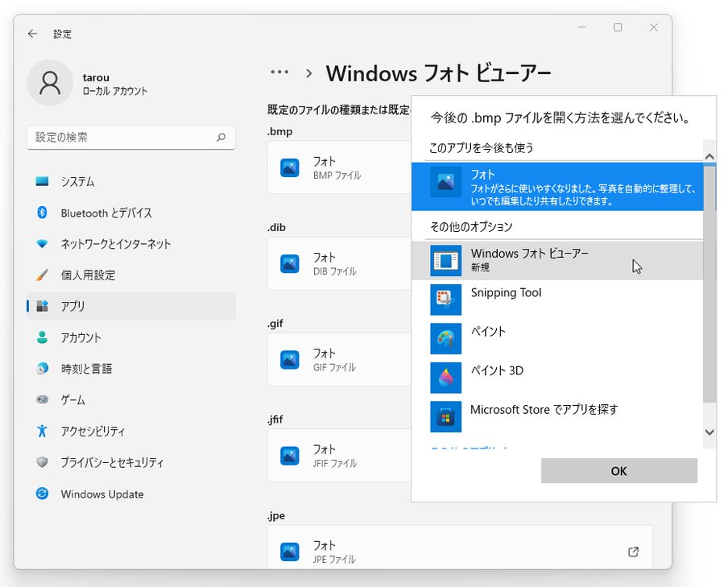Click the アプリ icon in sidebar

[42, 306]
